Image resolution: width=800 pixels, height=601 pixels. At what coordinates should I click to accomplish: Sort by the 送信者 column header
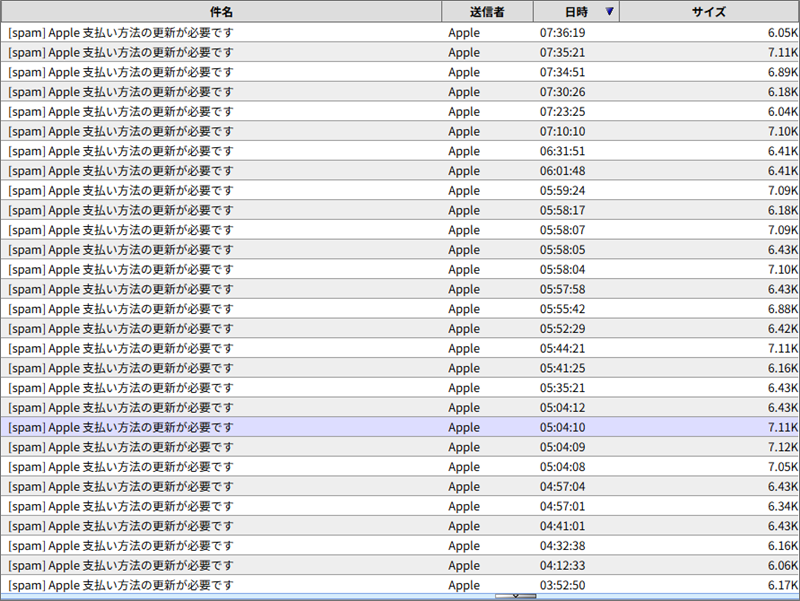(x=487, y=11)
